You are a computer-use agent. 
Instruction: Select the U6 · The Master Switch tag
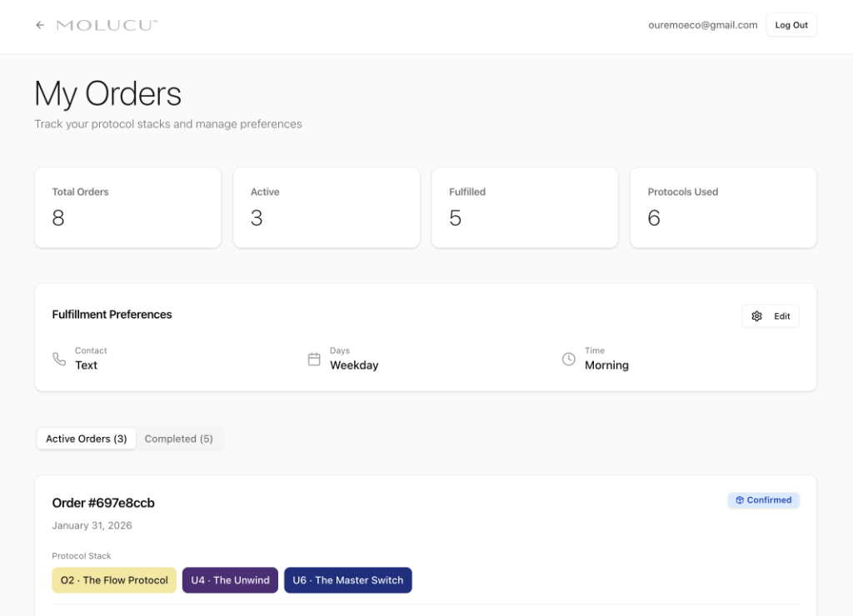(x=348, y=580)
